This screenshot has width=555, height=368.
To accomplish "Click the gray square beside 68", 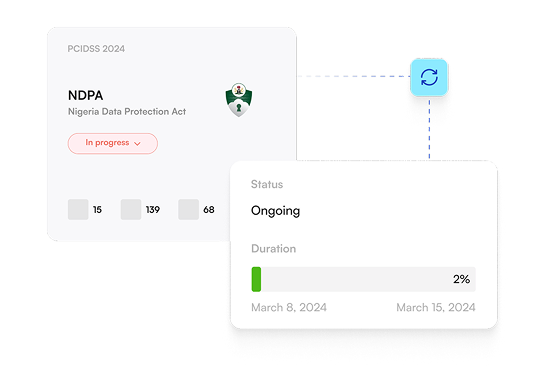I will (x=188, y=209).
